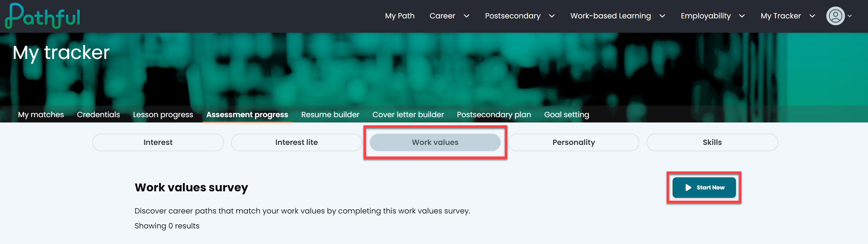Switch to the My matches tab

point(41,115)
